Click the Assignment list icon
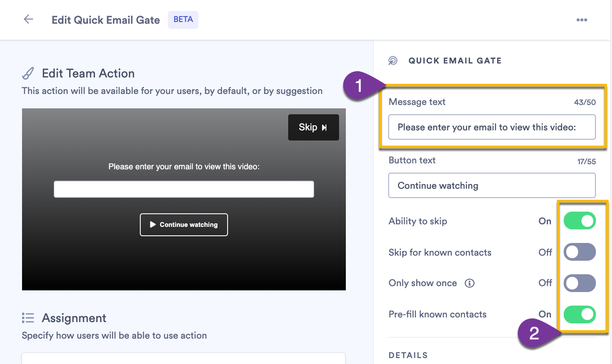This screenshot has height=364, width=612. (28, 318)
